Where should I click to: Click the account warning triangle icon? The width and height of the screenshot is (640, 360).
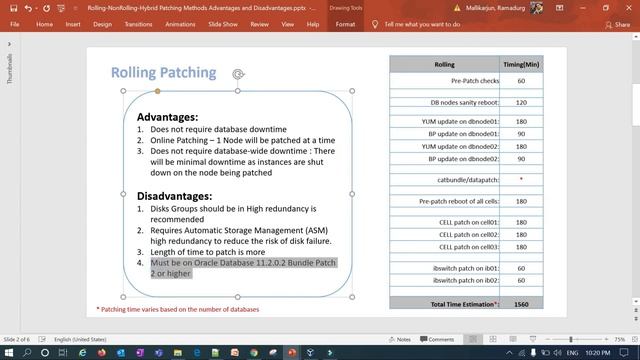tap(457, 8)
